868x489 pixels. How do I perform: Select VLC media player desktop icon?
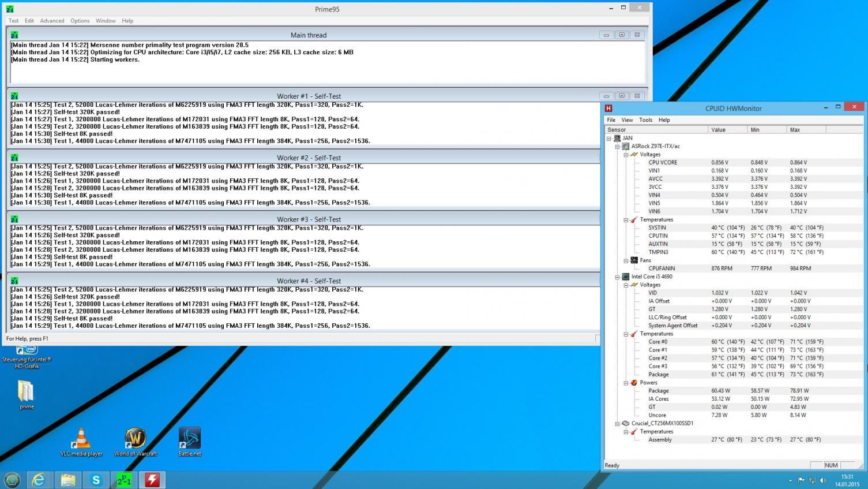[81, 442]
